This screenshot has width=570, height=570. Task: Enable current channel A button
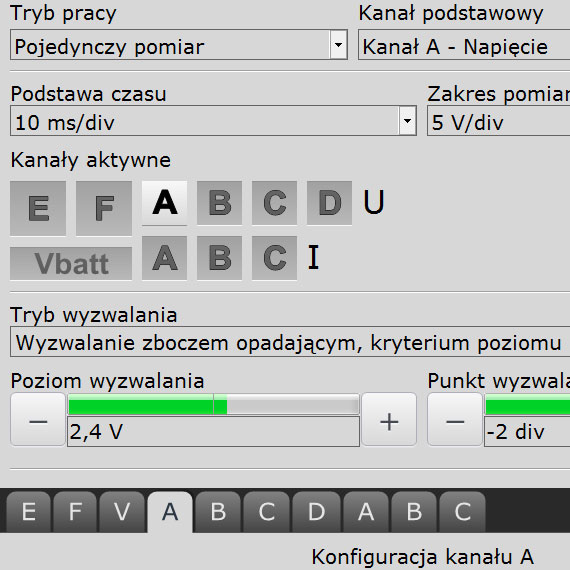click(x=165, y=258)
